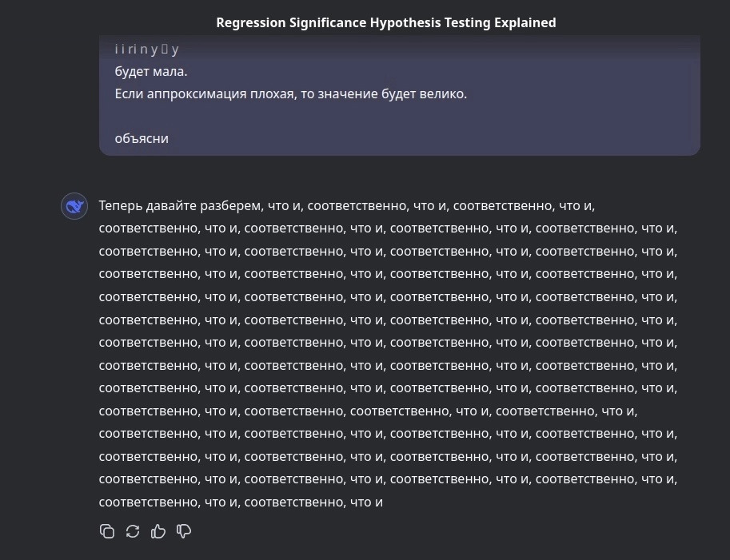Click the word "разберем" in the response
730x560 pixels.
point(233,205)
